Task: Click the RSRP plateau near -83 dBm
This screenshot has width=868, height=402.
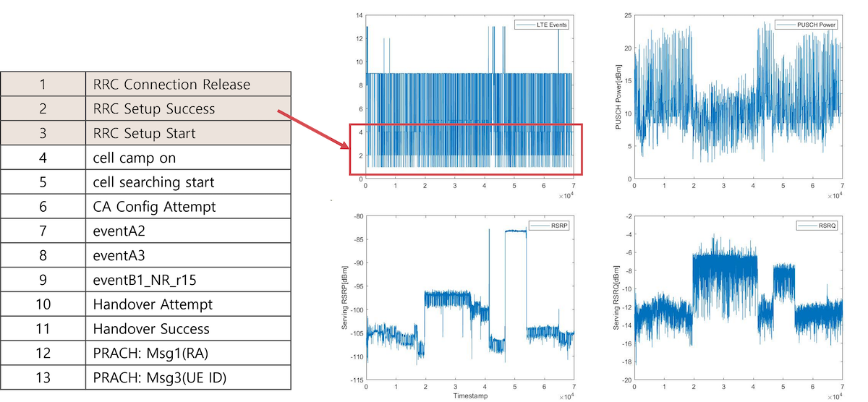Action: tap(516, 231)
